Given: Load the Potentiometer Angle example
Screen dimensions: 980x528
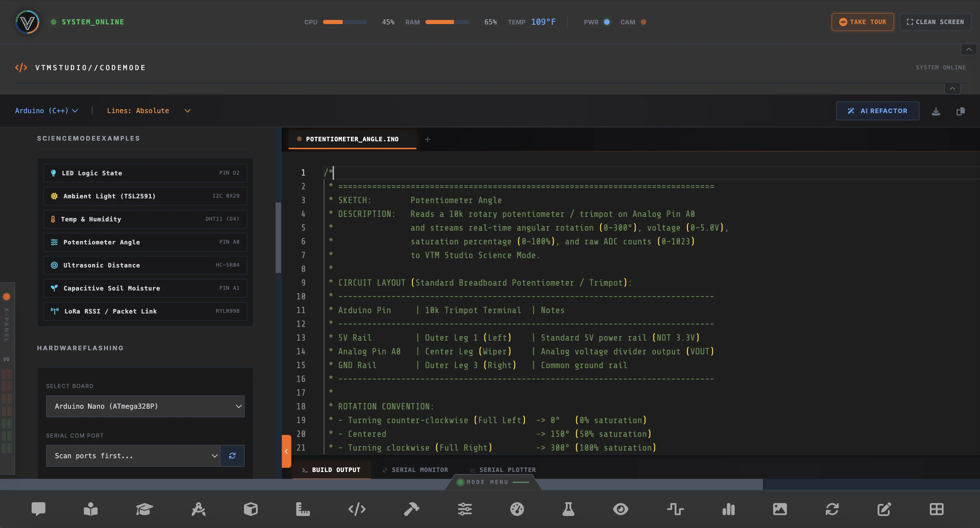Looking at the screenshot, I should 145,242.
